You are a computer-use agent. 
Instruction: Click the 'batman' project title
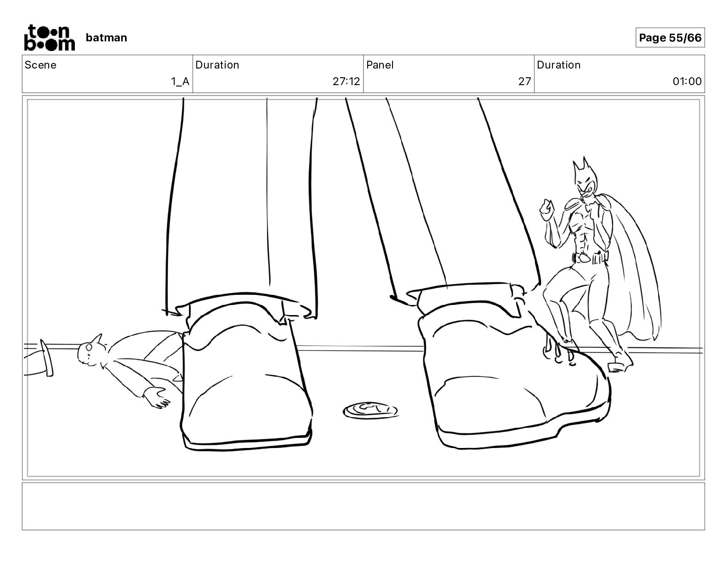click(x=106, y=38)
